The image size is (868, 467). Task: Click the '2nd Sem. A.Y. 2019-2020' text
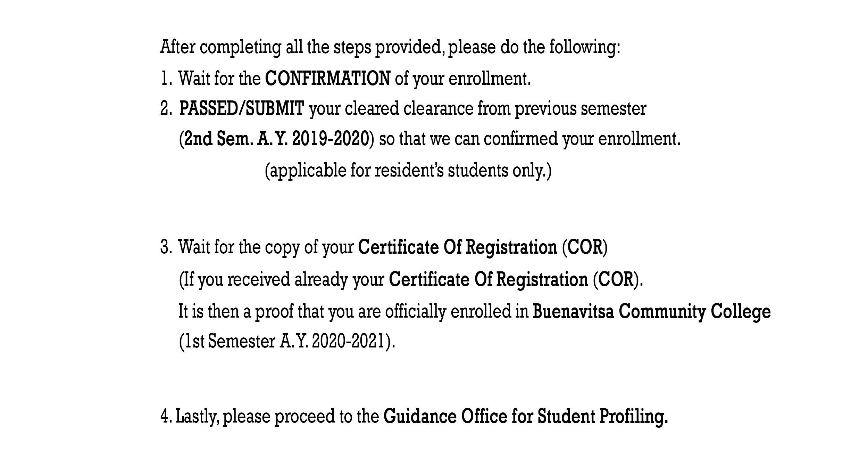coord(276,139)
